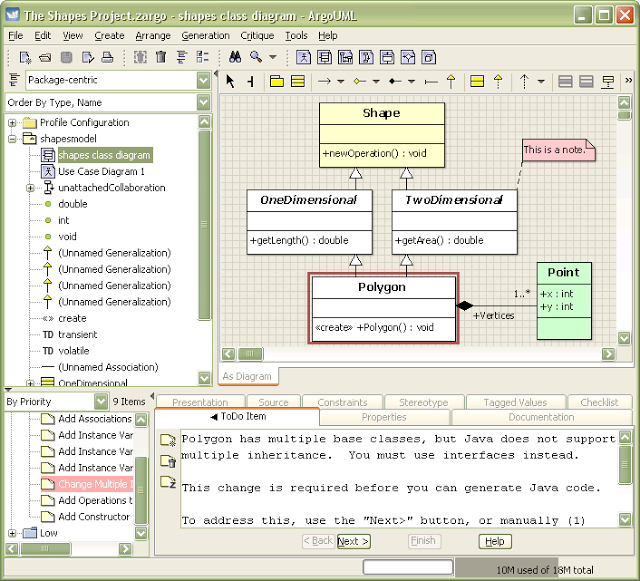Select the New Class tool
This screenshot has height=581, width=640.
point(298,81)
